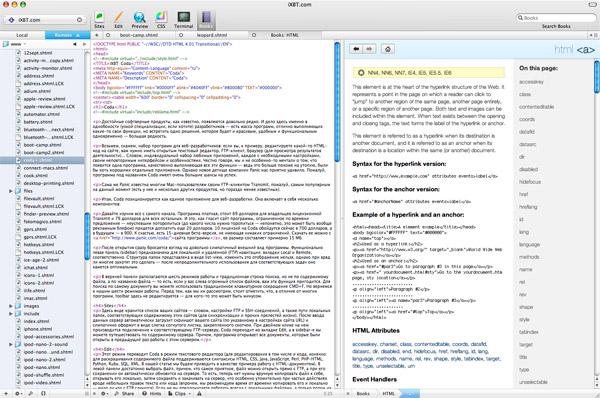The width and height of the screenshot is (600, 398).
Task: Select battery.shtml file
Action: coord(38,122)
